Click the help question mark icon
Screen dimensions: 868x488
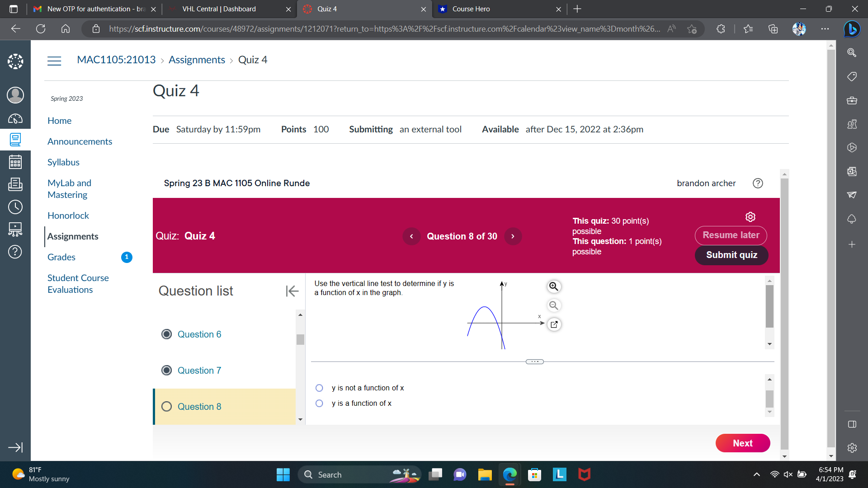point(758,183)
